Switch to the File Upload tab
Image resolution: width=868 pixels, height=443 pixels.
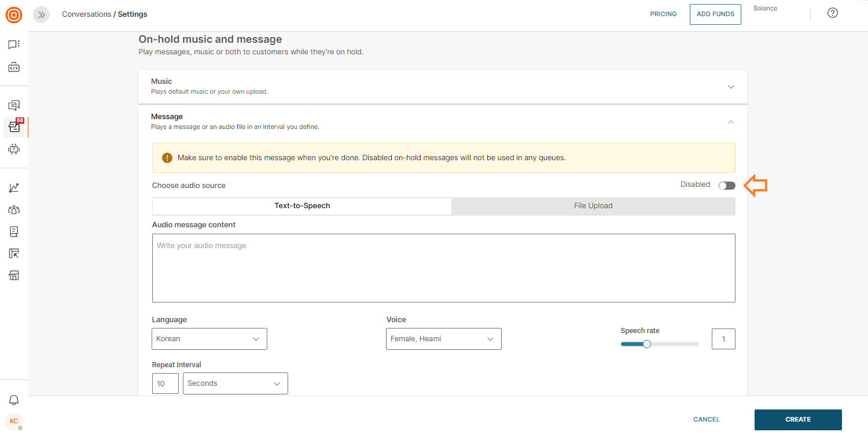click(x=593, y=206)
